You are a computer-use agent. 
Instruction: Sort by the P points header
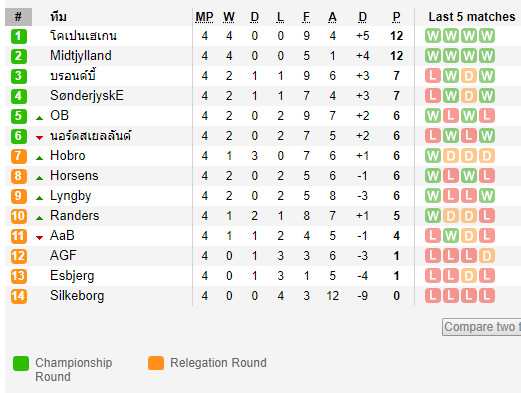[x=396, y=17]
